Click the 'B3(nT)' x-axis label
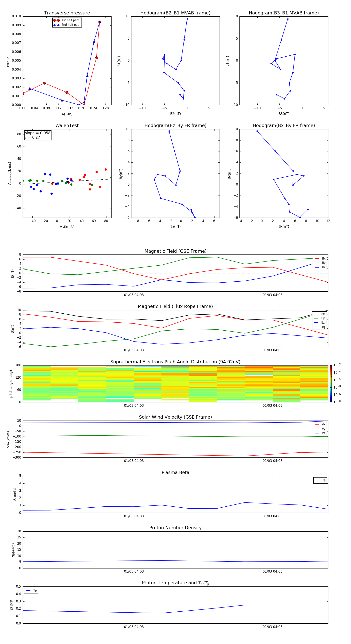351x644 pixels. tap(284, 114)
